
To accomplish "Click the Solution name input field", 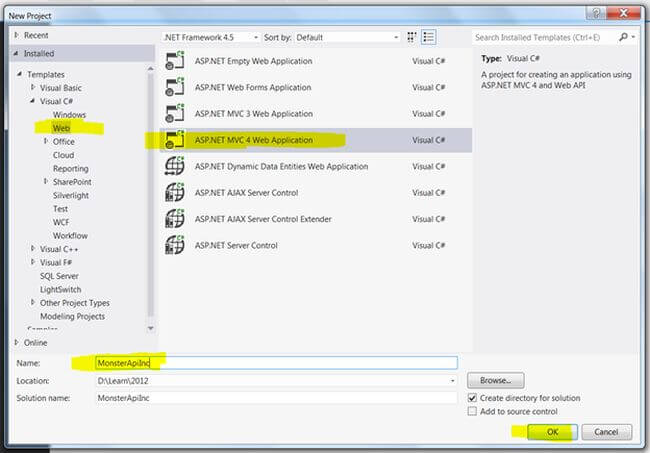I will point(276,398).
